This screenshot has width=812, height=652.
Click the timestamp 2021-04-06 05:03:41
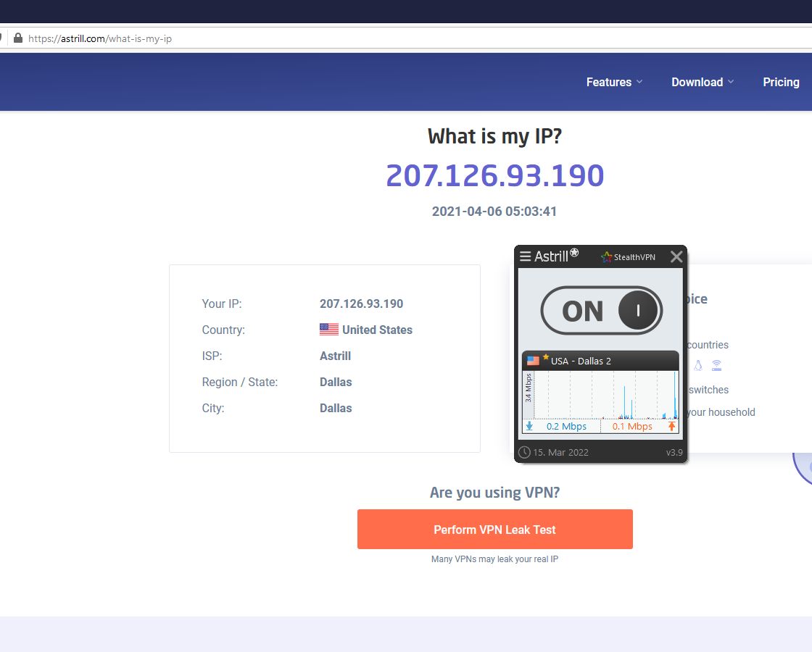pyautogui.click(x=494, y=211)
